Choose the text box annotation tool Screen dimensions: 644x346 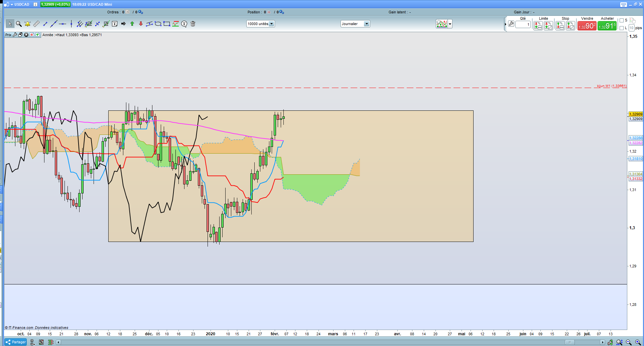(x=115, y=24)
